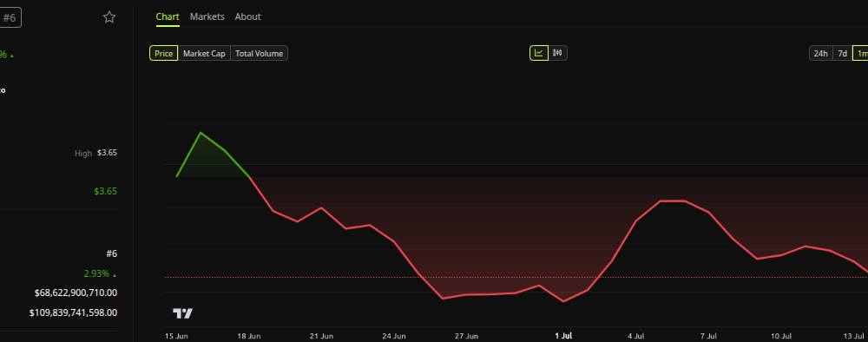Image resolution: width=868 pixels, height=342 pixels.
Task: Add coin to favorites with star icon
Action: [x=109, y=17]
